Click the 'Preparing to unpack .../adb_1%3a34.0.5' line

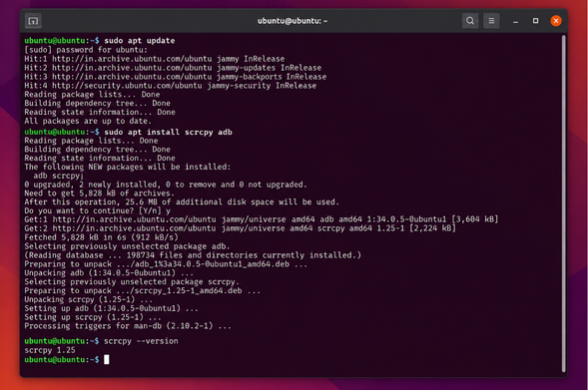(166, 264)
